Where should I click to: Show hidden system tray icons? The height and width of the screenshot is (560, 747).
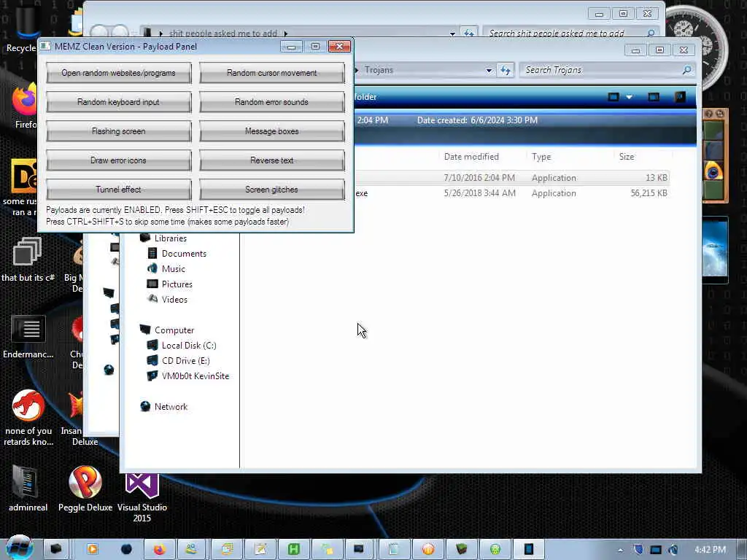620,550
